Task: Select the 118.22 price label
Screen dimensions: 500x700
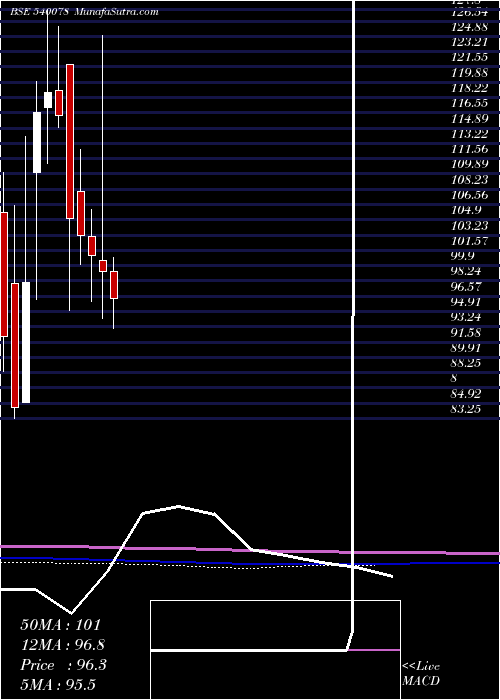Action: tap(469, 88)
